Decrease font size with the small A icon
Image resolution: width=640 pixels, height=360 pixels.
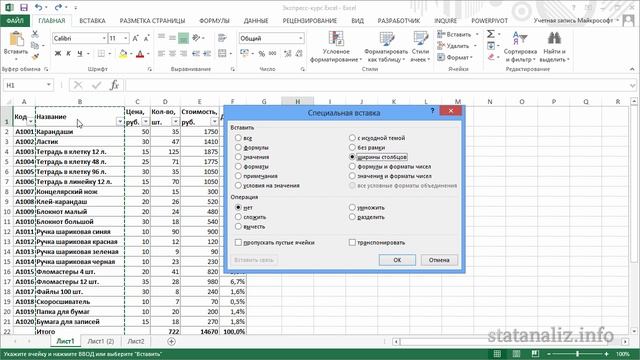point(147,38)
